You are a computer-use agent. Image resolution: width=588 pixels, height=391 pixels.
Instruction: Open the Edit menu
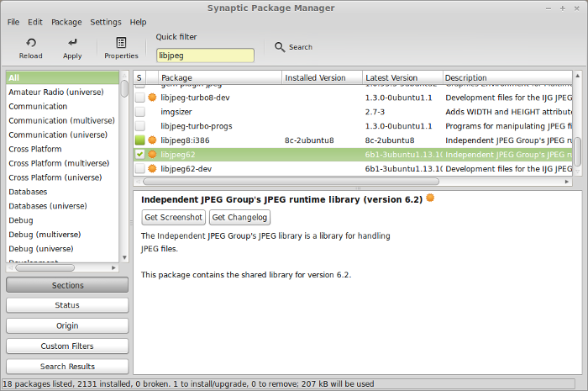[35, 22]
